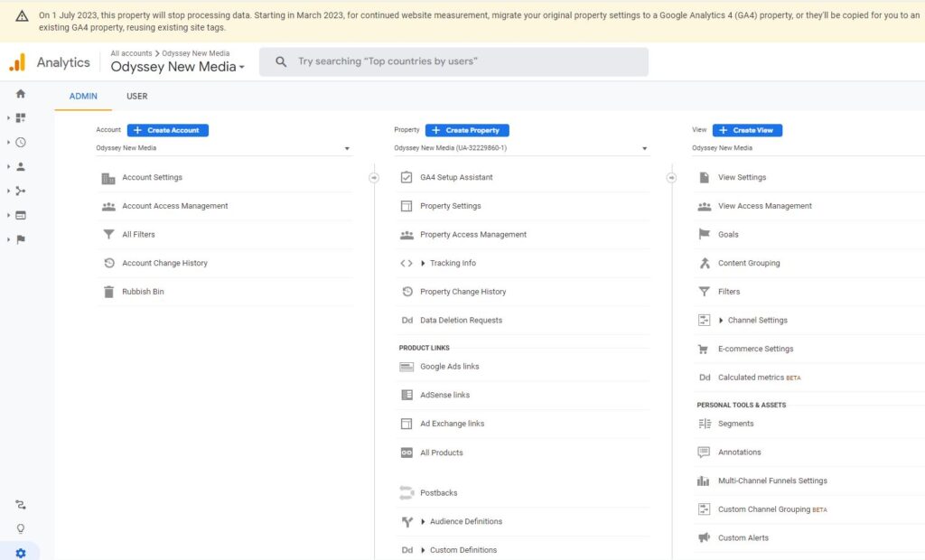
Task: Click the Rubbish Bin trash icon
Action: [x=108, y=292]
